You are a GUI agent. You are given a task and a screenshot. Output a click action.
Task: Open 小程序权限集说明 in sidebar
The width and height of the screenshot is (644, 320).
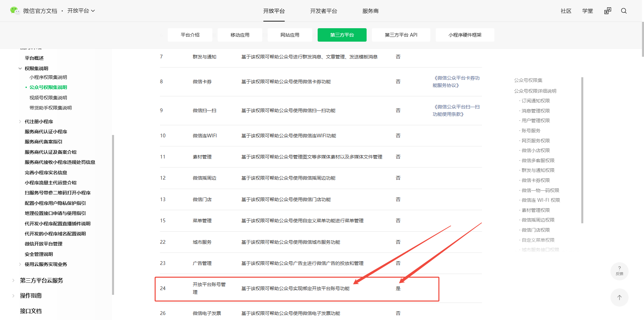(48, 77)
